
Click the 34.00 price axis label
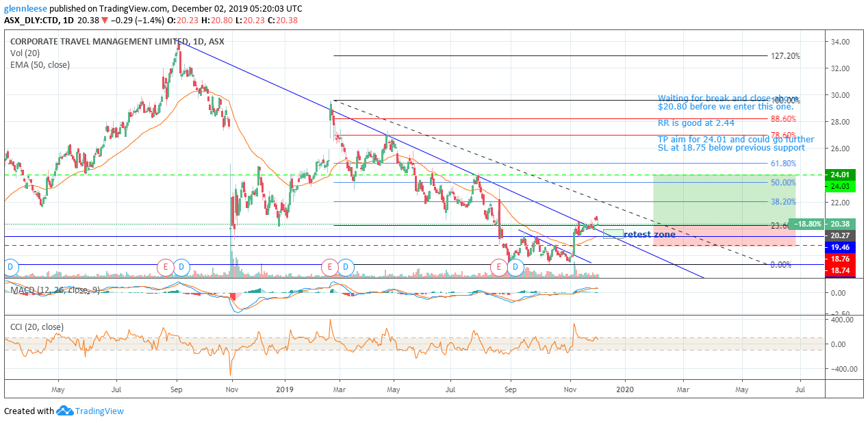[839, 42]
